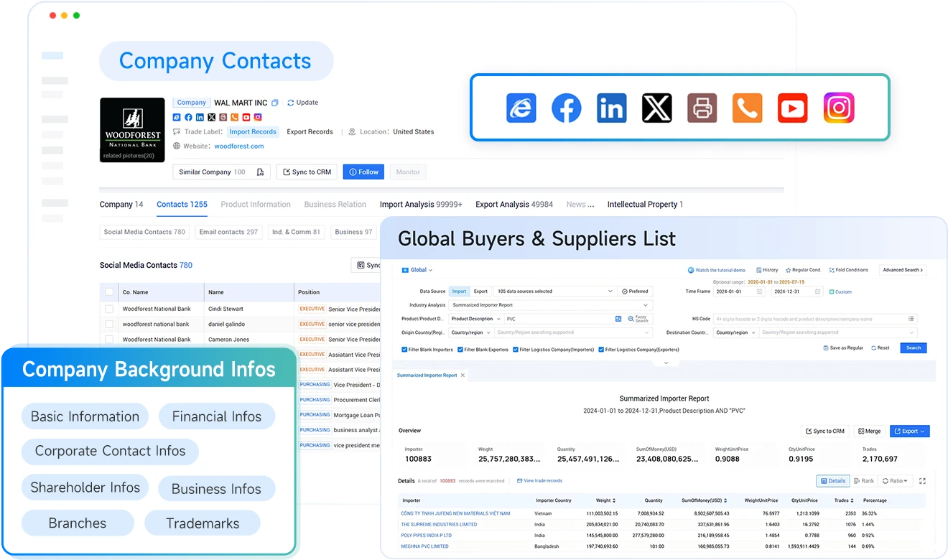Click Watch the tutorial demo
The width and height of the screenshot is (948, 560).
point(717,270)
